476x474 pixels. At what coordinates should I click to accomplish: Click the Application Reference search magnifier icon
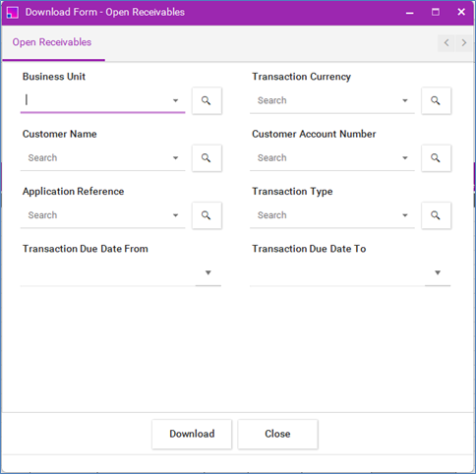click(x=207, y=215)
